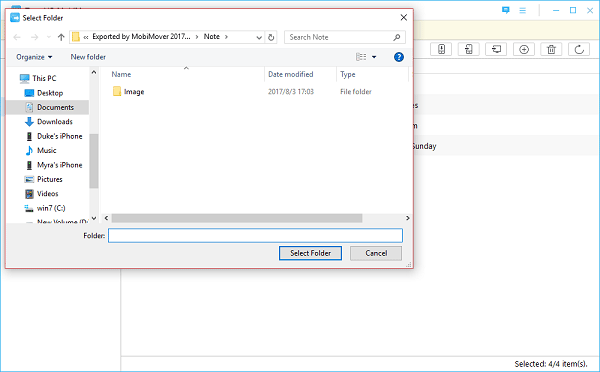Open recent locations dropdown arrow
Screen dimensions: 600x372
[x=49, y=37]
